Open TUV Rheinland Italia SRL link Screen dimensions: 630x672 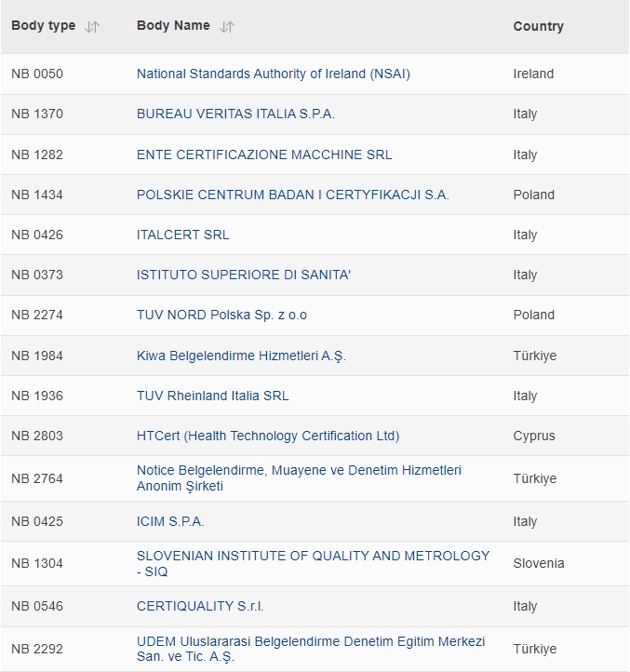coord(212,396)
